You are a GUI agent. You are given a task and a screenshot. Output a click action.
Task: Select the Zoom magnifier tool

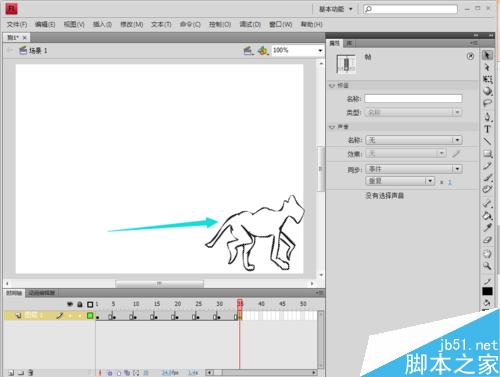point(487,266)
